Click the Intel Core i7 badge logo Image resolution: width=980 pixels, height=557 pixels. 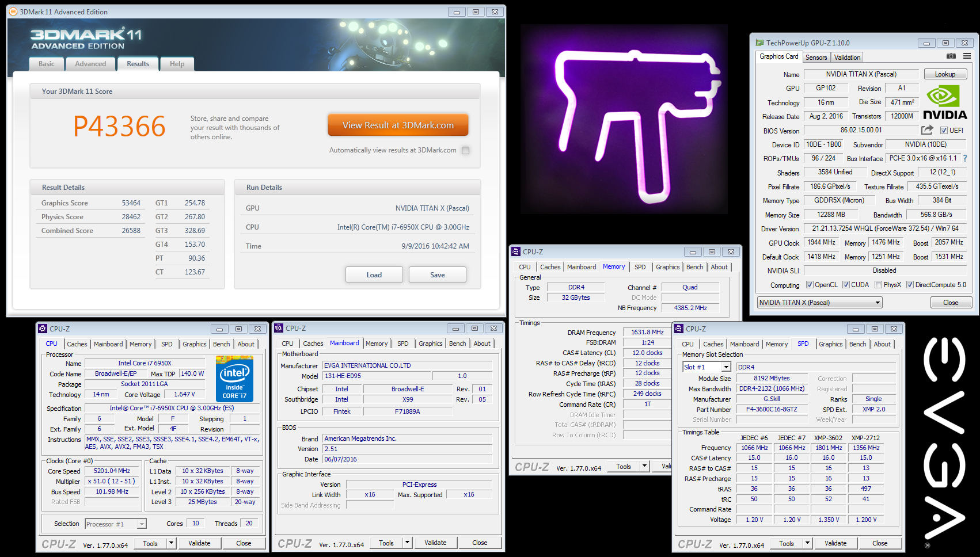coord(234,378)
